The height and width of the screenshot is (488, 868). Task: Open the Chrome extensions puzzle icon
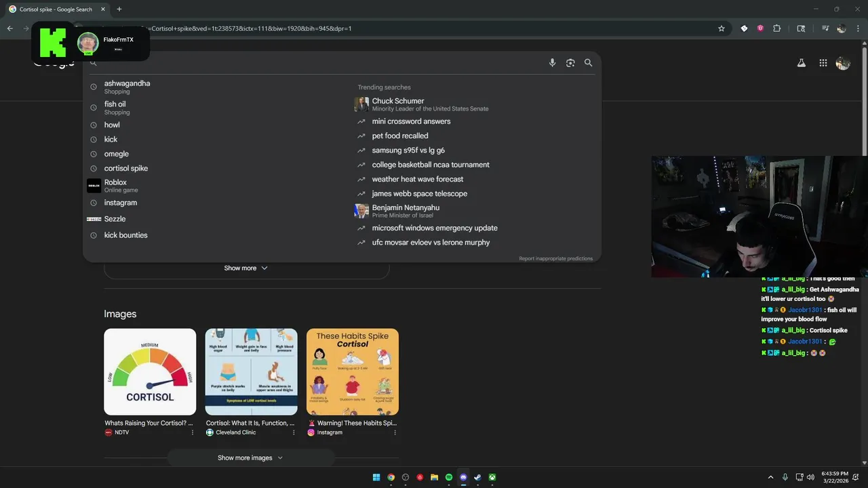776,28
